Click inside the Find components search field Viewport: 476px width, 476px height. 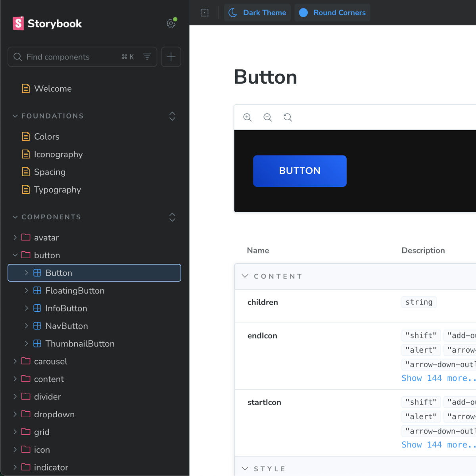(63, 57)
